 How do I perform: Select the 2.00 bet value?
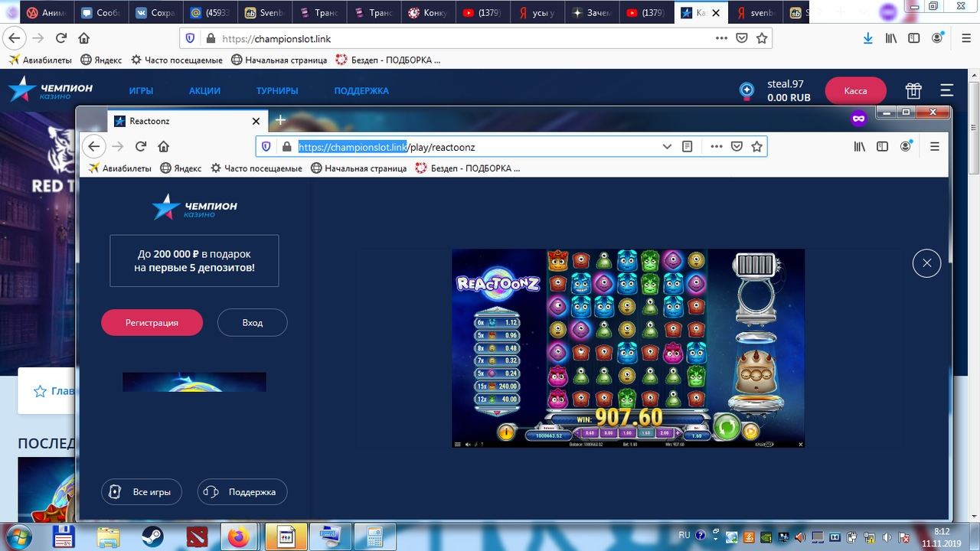click(x=664, y=433)
